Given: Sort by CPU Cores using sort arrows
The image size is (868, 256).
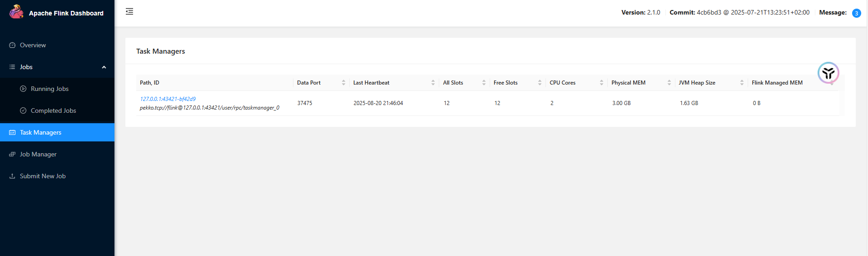Looking at the screenshot, I should [x=601, y=83].
